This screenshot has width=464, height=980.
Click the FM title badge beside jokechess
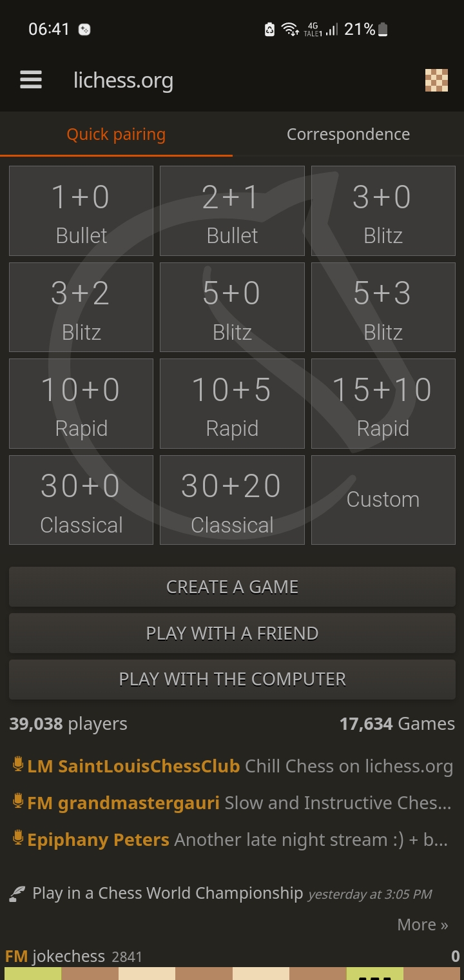(x=17, y=956)
